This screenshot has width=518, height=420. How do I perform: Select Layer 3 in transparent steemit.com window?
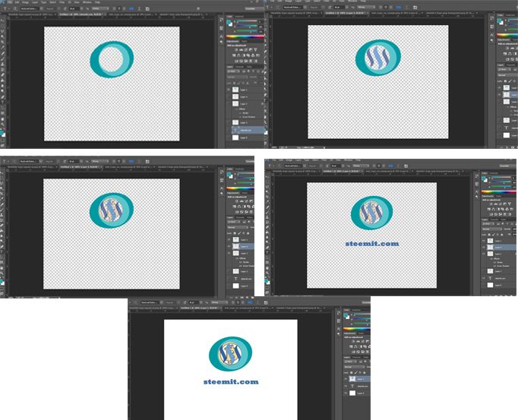click(499, 271)
